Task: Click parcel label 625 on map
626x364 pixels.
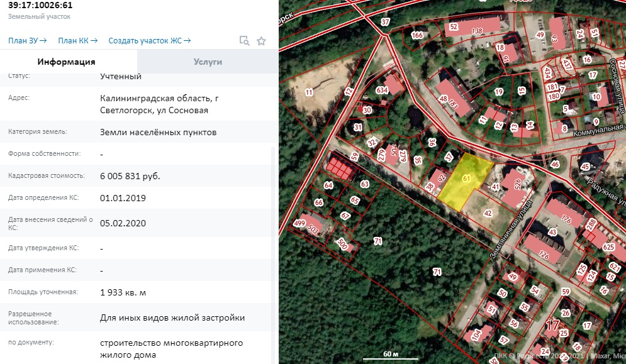Action: 608,247
